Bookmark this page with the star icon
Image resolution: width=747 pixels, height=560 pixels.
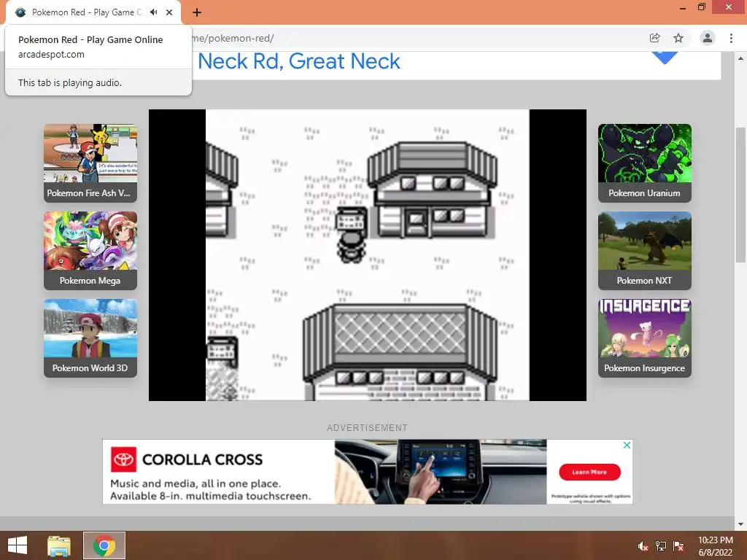(678, 38)
